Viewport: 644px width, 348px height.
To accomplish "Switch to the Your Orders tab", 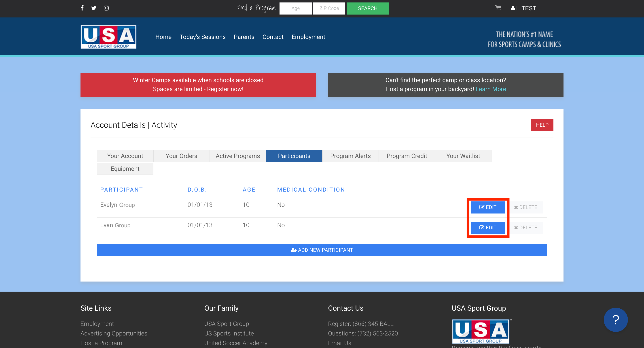I will tap(181, 156).
